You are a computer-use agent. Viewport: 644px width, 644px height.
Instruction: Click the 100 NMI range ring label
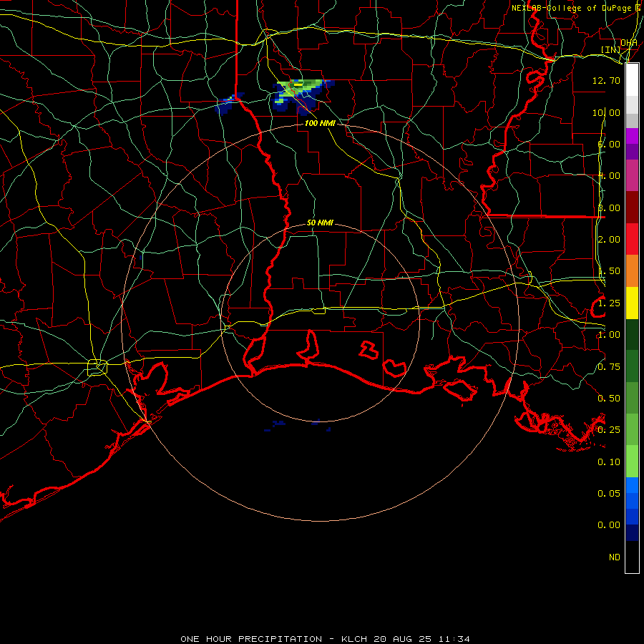(320, 123)
